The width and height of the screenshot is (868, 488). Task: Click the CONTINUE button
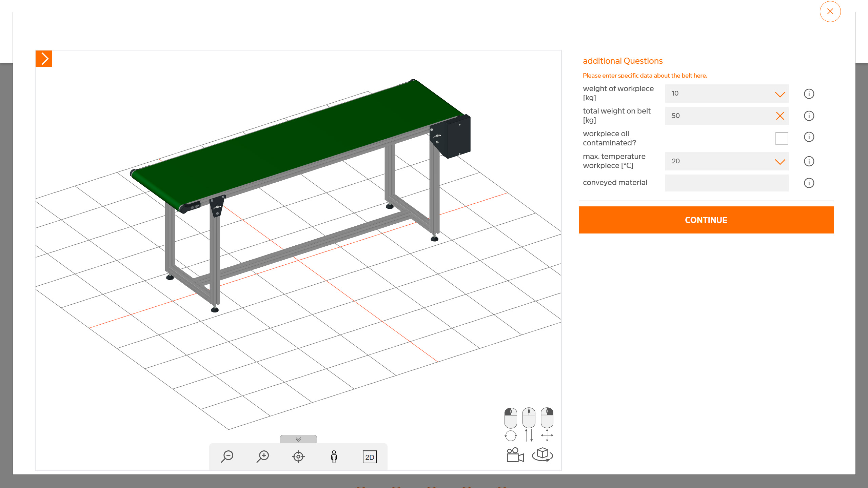point(706,220)
